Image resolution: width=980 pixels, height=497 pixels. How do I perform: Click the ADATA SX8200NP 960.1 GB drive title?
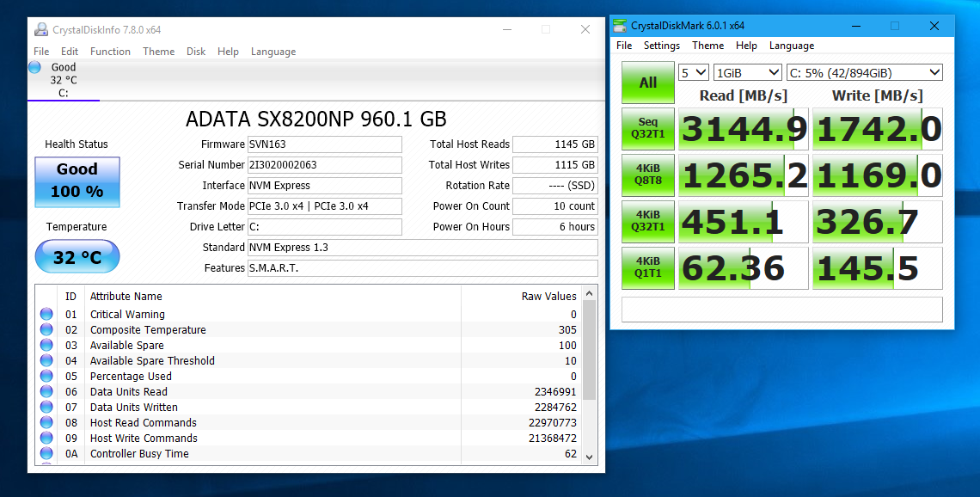coord(315,119)
